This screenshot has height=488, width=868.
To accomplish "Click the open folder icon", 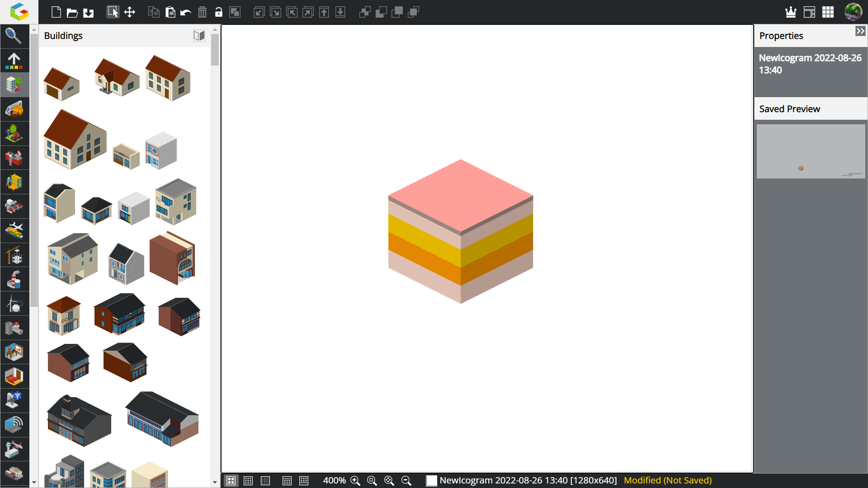I will click(x=72, y=12).
